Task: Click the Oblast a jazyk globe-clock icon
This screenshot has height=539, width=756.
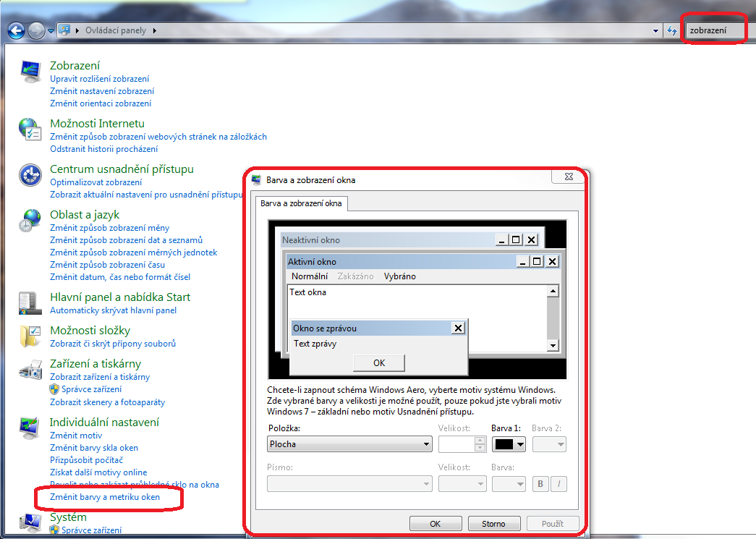Action: [x=30, y=221]
